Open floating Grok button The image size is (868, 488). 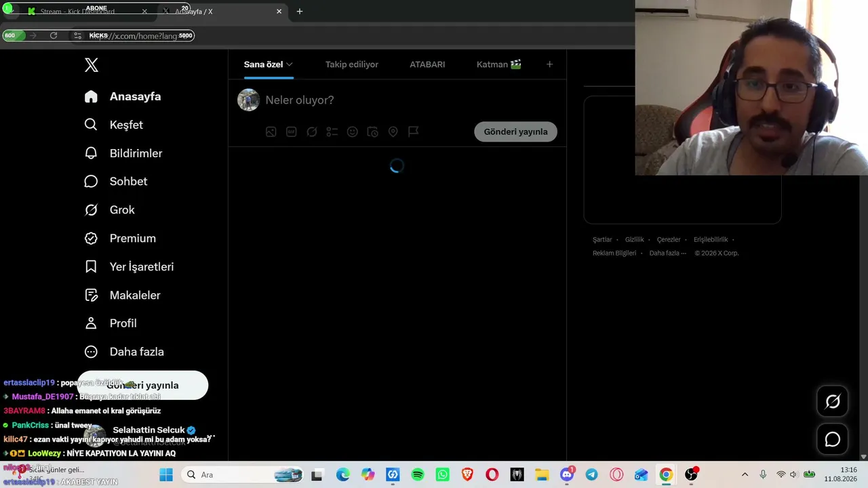click(833, 402)
